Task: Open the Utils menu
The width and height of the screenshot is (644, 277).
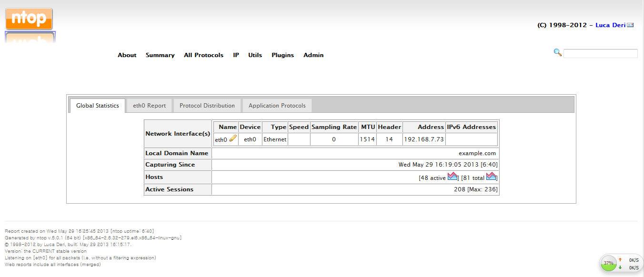Action: point(255,55)
